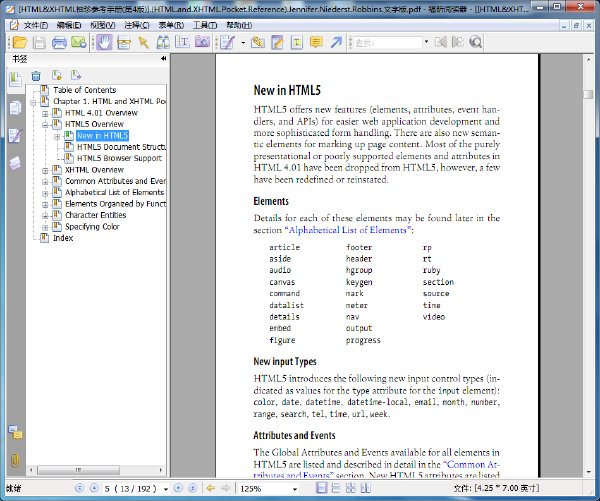Viewport: 600px width, 501px height.
Task: Choose the Typewriter text tool
Action: 297,42
